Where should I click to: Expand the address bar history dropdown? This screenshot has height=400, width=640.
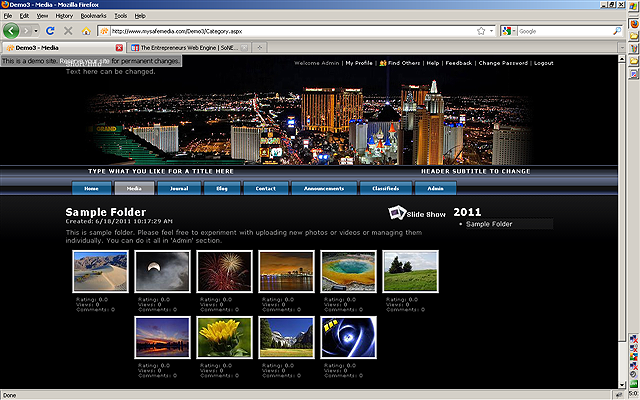point(492,31)
